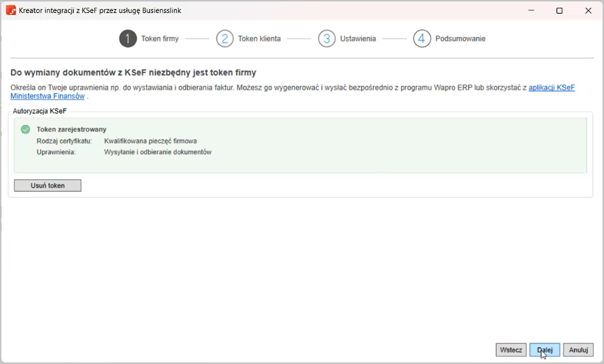Go back with the "Wstecz" button
The image size is (604, 364).
click(x=511, y=349)
